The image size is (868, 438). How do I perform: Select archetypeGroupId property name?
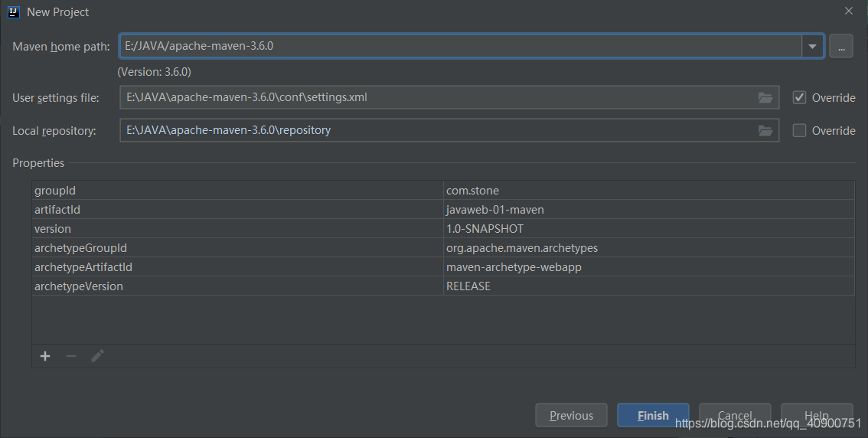[x=80, y=248]
